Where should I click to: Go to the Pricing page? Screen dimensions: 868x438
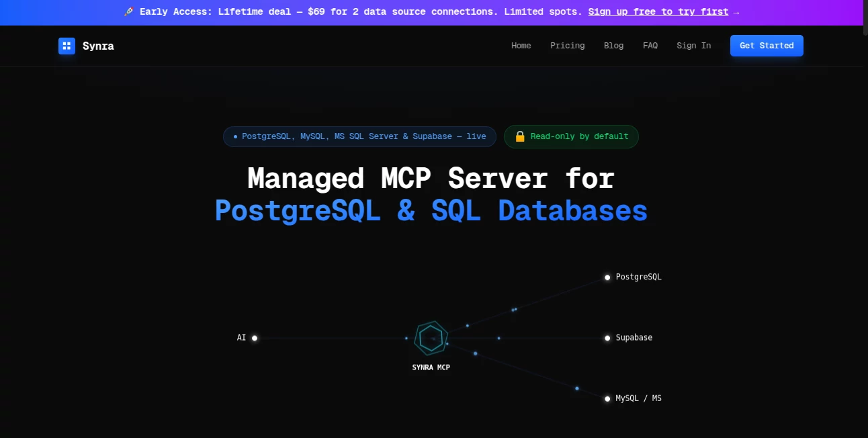[x=567, y=46]
